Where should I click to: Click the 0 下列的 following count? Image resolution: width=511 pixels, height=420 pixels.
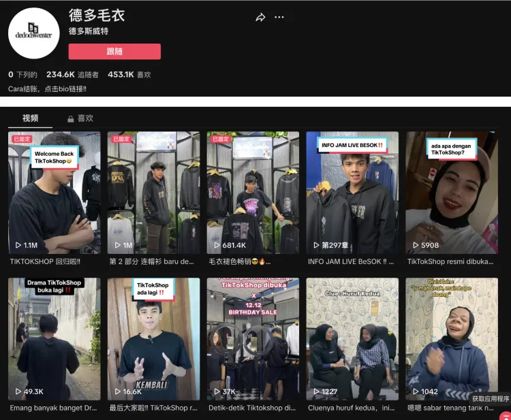(22, 75)
